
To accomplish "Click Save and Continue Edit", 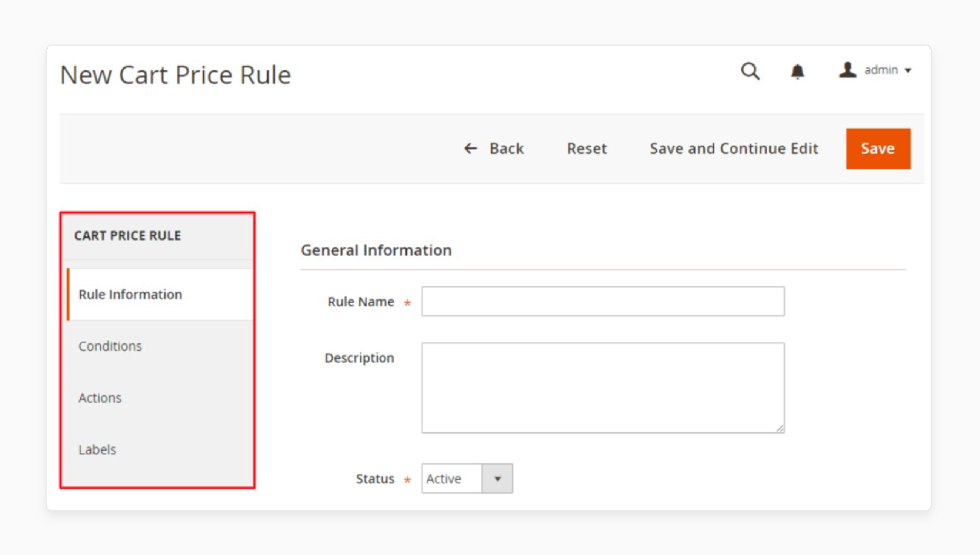I will pos(734,148).
